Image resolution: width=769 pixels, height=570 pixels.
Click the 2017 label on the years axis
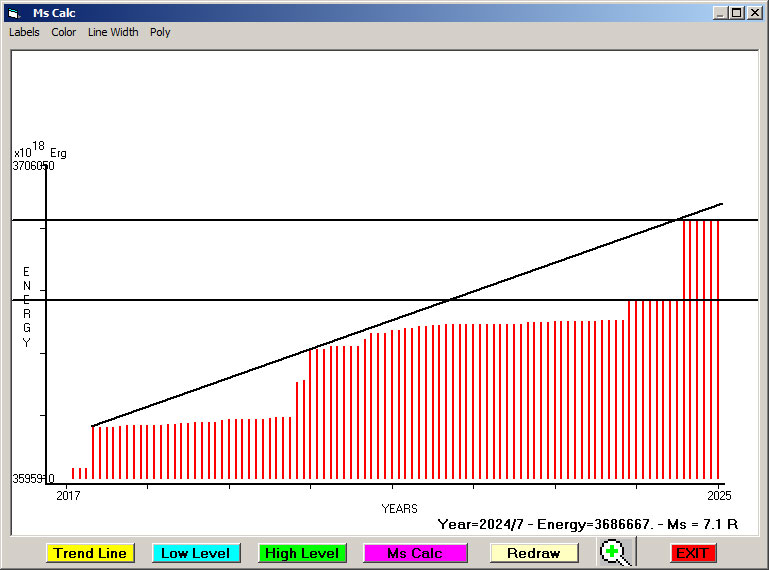click(x=67, y=495)
